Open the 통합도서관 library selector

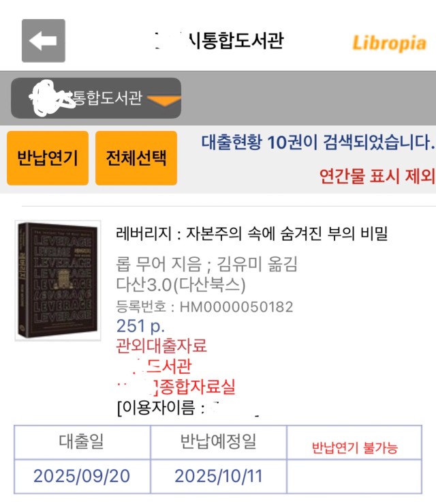tap(96, 98)
